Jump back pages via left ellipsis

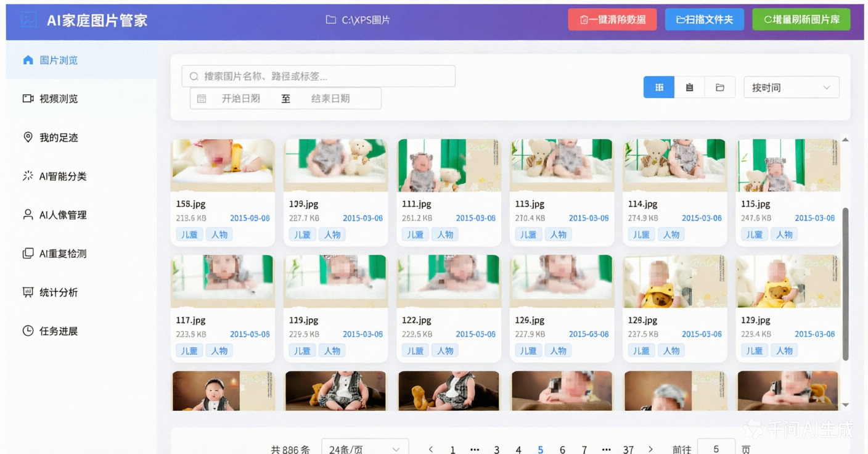[475, 450]
